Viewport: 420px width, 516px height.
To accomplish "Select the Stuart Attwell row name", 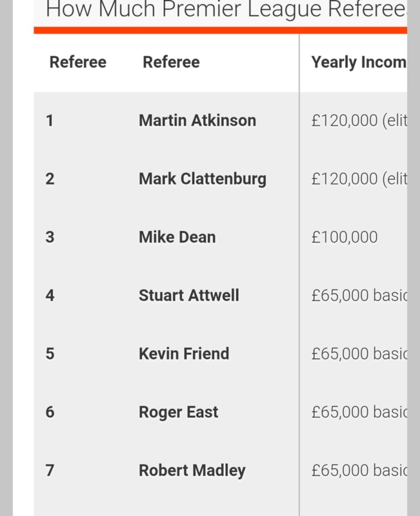I will (x=189, y=295).
